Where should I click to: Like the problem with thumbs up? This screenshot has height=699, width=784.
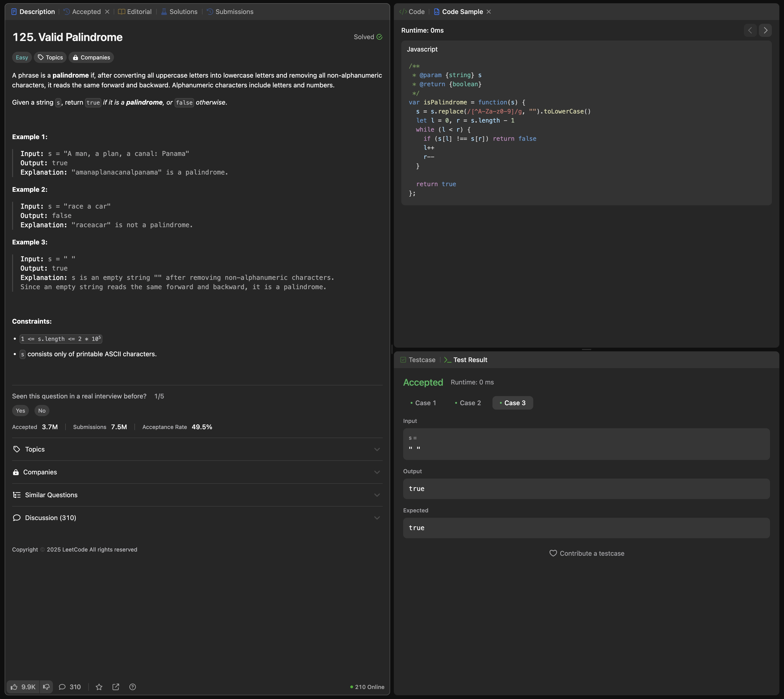click(23, 687)
